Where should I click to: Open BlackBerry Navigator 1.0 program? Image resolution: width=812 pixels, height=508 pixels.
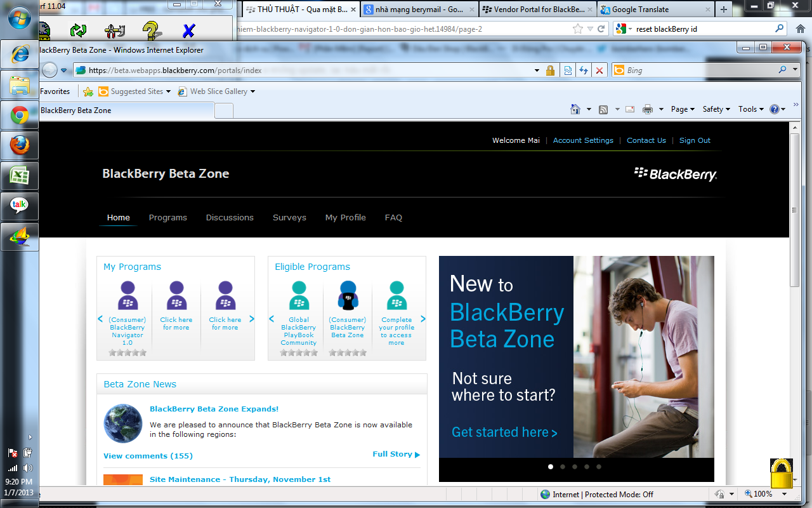coord(128,314)
